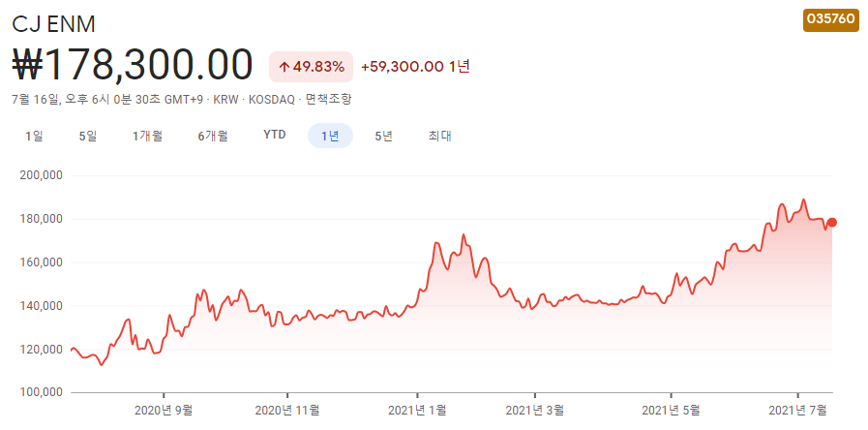This screenshot has width=868, height=430.
Task: Click the 2020년 11월 x-axis label
Action: click(x=287, y=411)
